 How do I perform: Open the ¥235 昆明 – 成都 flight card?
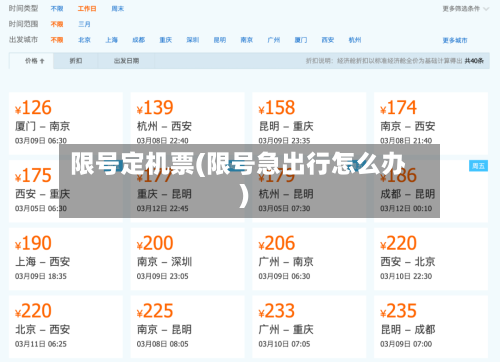click(431, 327)
